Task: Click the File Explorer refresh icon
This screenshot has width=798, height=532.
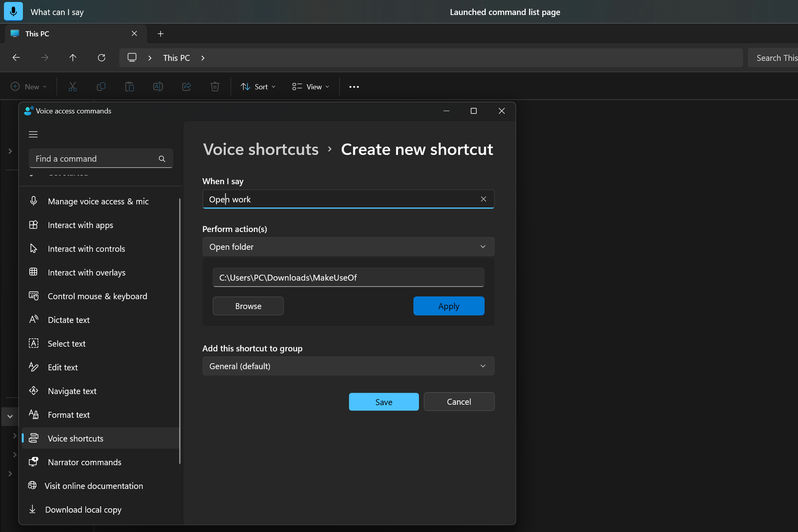Action: point(102,58)
